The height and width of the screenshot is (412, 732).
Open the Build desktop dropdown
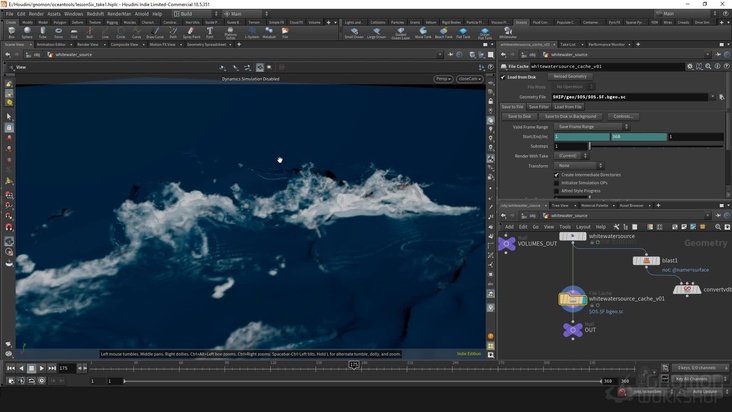click(x=196, y=14)
